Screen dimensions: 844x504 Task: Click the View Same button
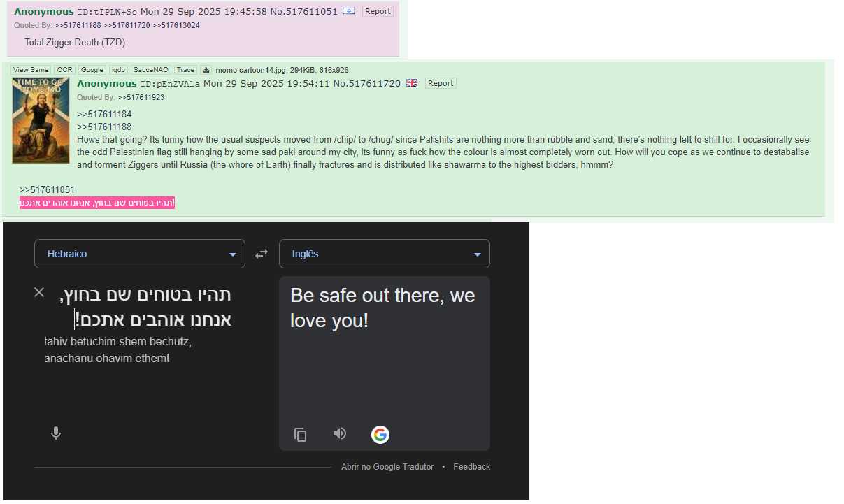tap(31, 70)
